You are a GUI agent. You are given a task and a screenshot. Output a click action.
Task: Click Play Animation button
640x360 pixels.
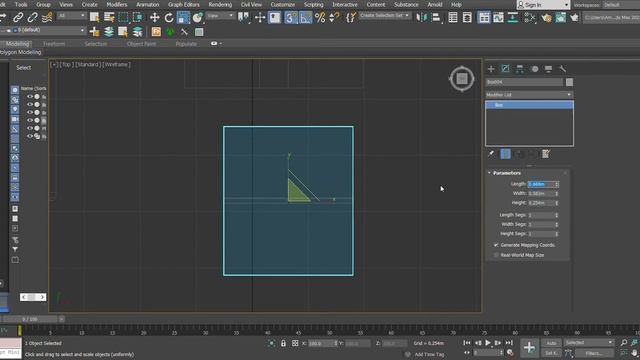[x=488, y=343]
